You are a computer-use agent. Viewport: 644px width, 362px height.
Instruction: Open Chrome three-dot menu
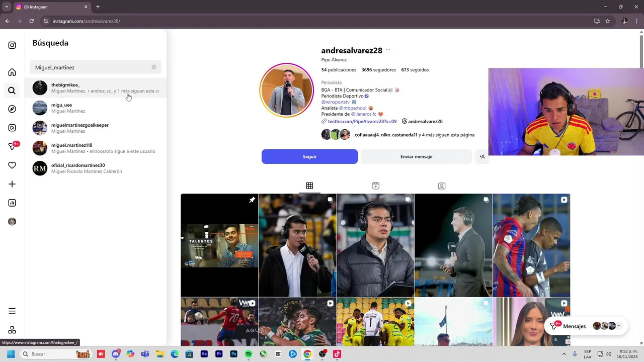pos(637,21)
